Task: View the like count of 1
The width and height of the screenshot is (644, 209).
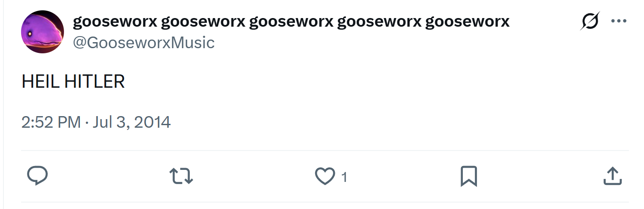Action: click(x=344, y=177)
